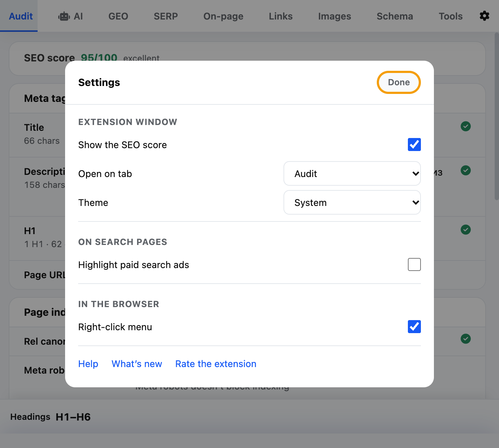
Task: Click the 158 chars text under Description
Action: (44, 185)
